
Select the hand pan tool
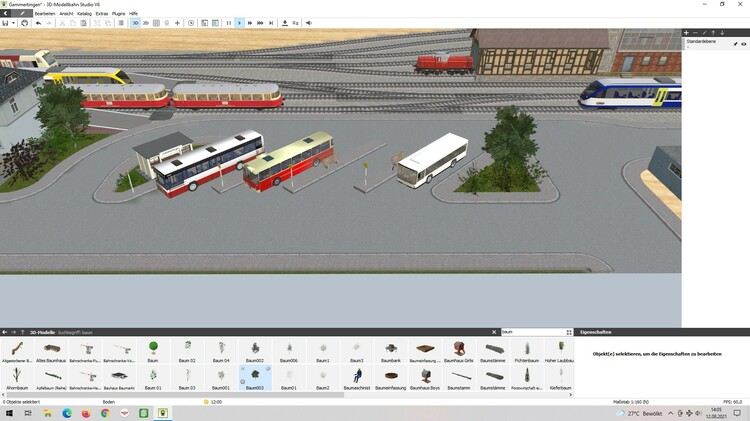(25, 22)
